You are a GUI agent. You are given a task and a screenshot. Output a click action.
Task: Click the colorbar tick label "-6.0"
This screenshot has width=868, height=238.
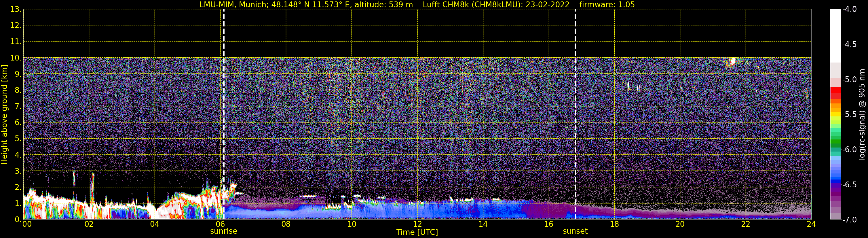849,150
